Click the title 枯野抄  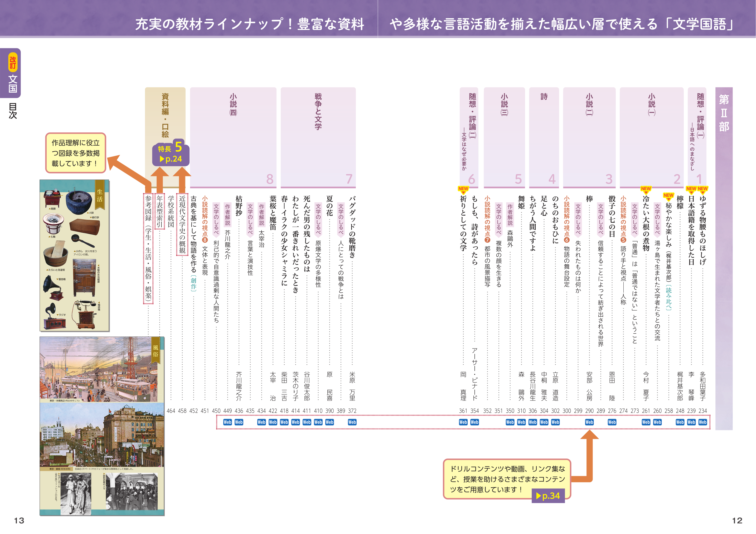coord(239,206)
